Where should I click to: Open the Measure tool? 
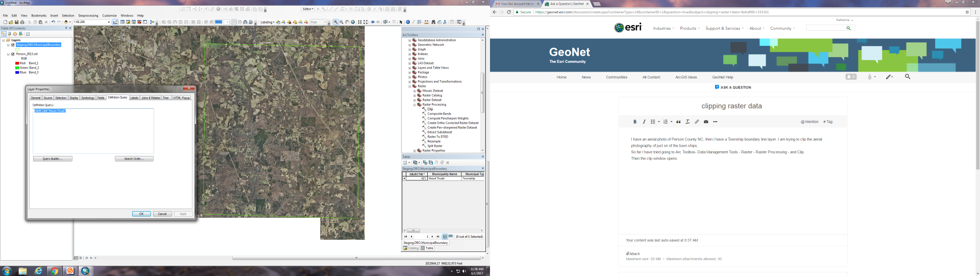(426, 22)
